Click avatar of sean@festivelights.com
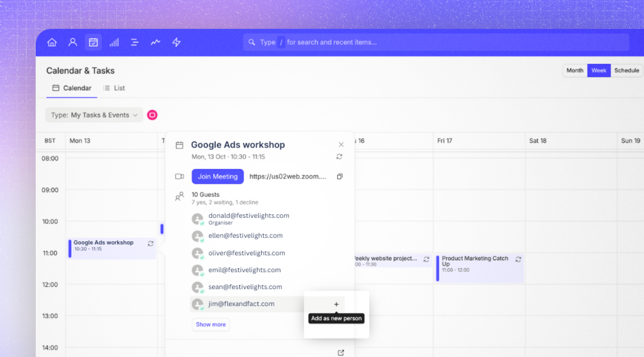Screen dimensions: 644x357 coord(198,287)
